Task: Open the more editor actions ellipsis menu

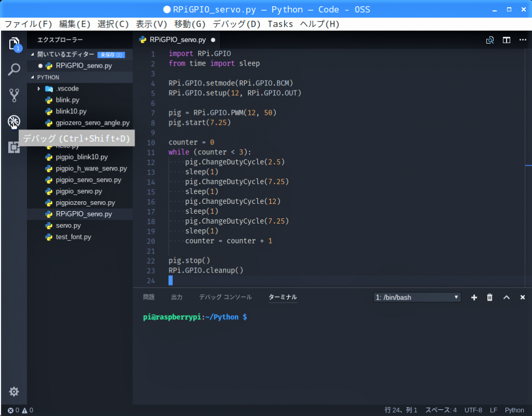Action: pos(522,40)
